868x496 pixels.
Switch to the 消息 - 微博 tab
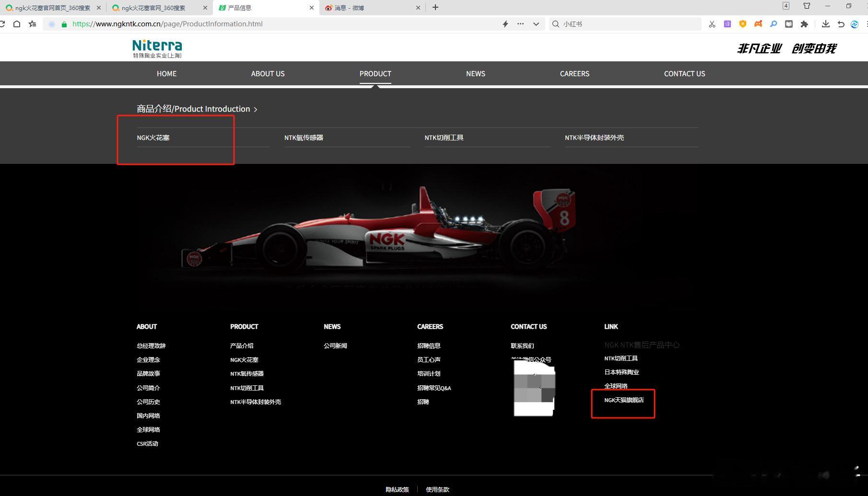(372, 8)
